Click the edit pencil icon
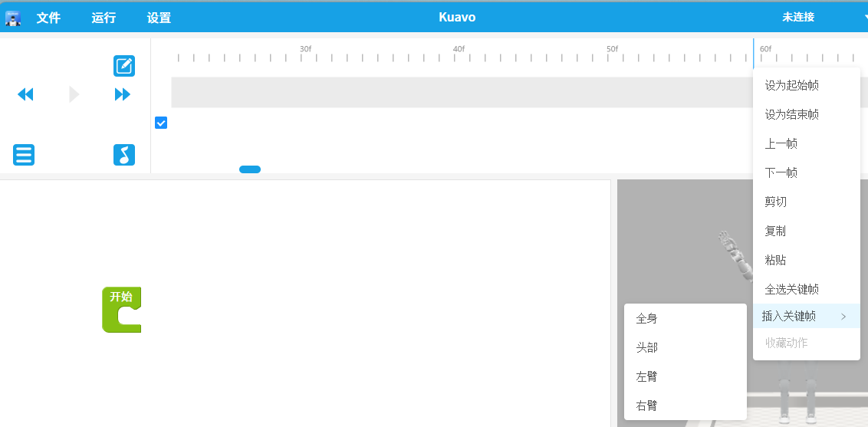This screenshot has height=427, width=868. click(124, 66)
